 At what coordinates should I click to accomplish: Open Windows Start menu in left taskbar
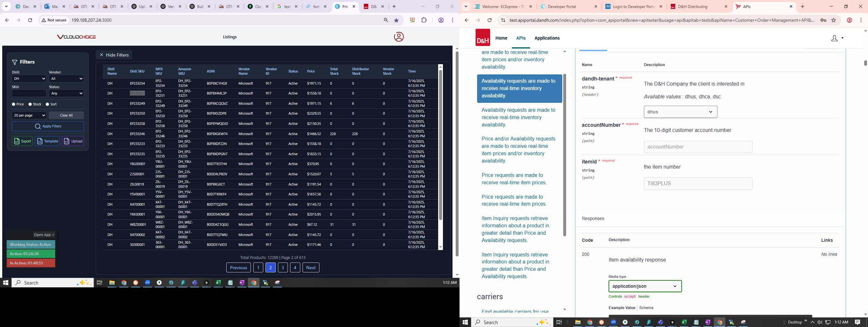[6, 283]
